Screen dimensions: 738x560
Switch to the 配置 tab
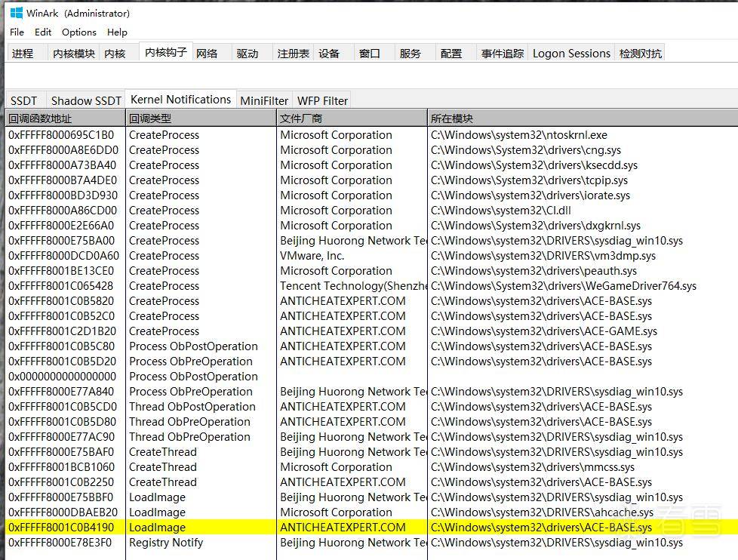coord(456,53)
